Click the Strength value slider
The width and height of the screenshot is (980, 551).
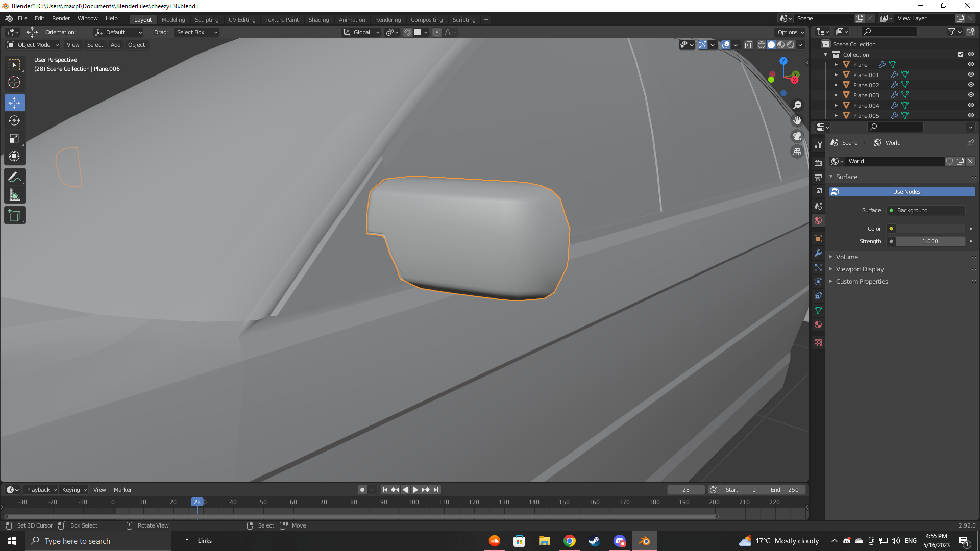click(930, 241)
